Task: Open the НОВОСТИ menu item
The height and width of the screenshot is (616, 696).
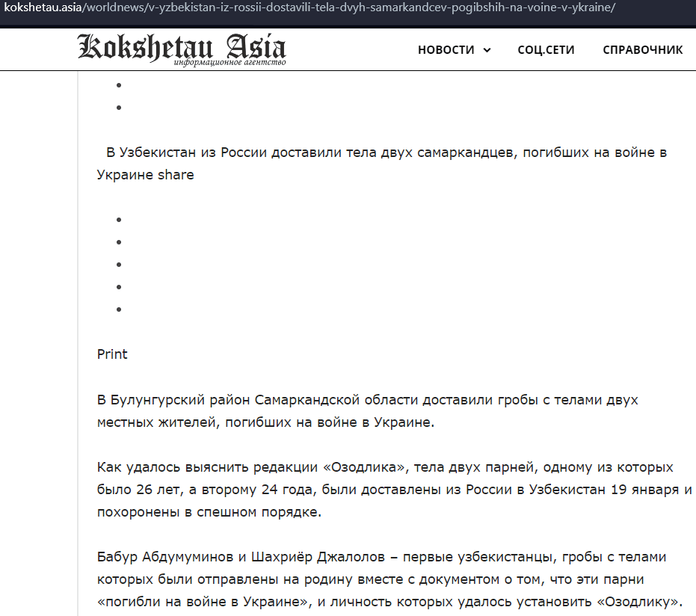Action: point(446,49)
